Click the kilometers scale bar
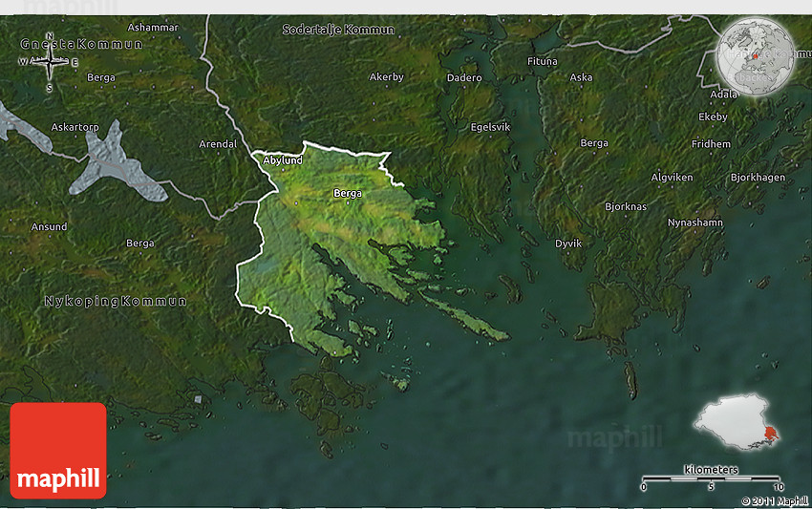 (711, 477)
